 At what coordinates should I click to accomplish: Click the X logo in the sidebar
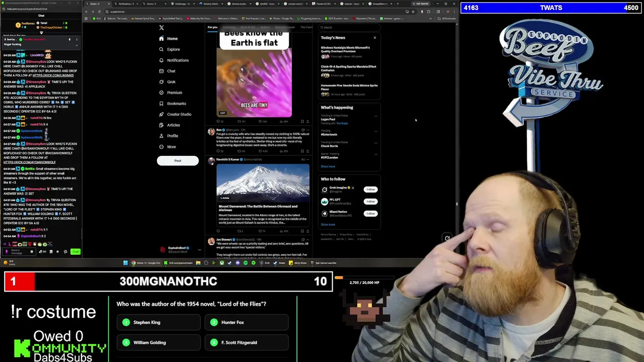tap(162, 28)
